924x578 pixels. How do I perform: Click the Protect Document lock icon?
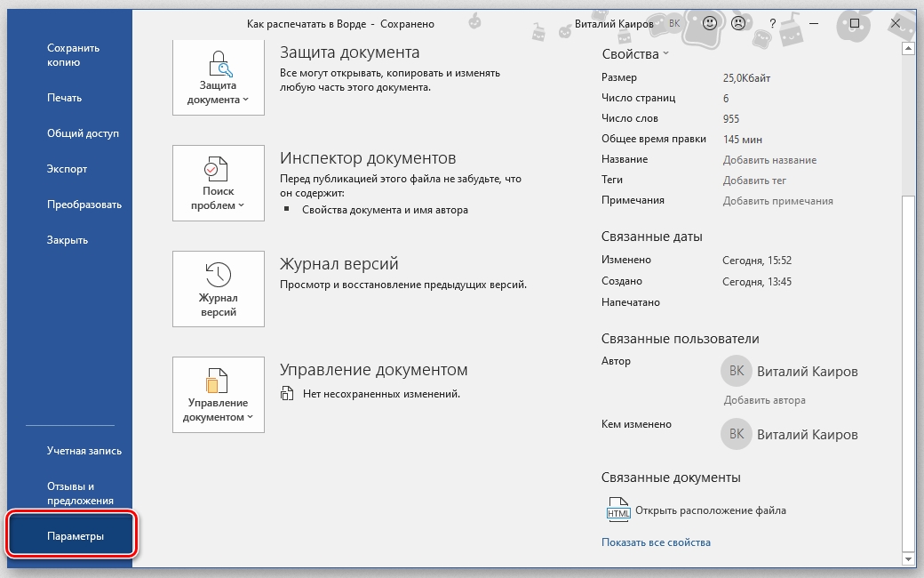click(219, 64)
